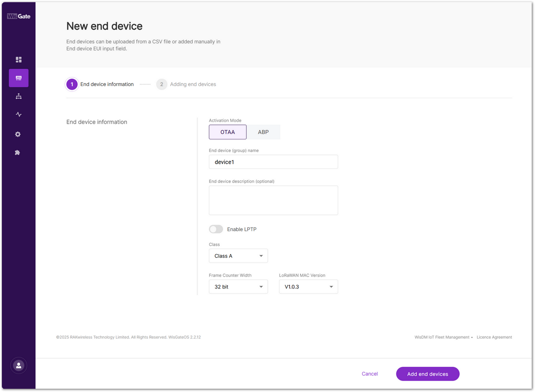This screenshot has width=535, height=392.
Task: Open the Dashboard panel in the sidebar
Action: pos(19,60)
